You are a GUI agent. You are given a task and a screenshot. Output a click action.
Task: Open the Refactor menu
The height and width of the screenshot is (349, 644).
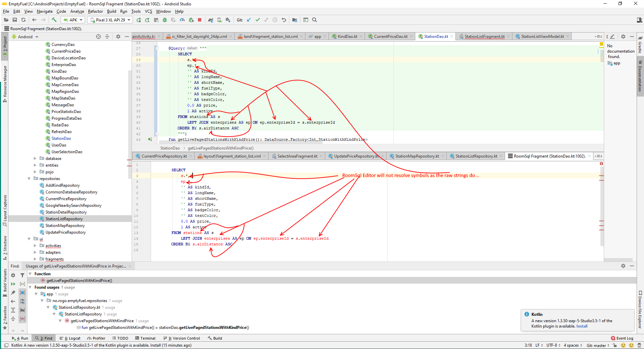(x=95, y=11)
